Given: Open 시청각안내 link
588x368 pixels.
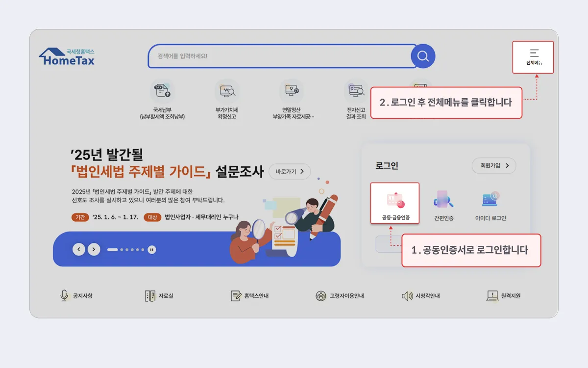Looking at the screenshot, I should pyautogui.click(x=420, y=296).
